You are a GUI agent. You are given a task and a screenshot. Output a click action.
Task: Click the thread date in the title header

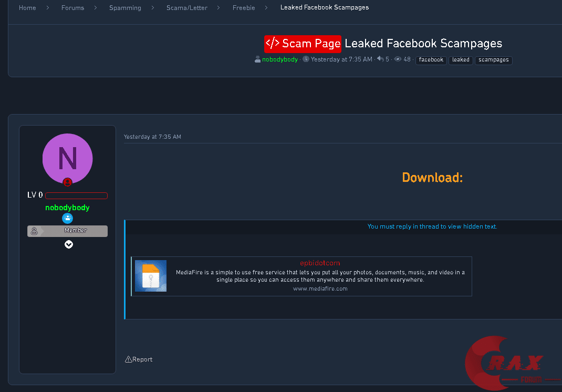coord(341,59)
